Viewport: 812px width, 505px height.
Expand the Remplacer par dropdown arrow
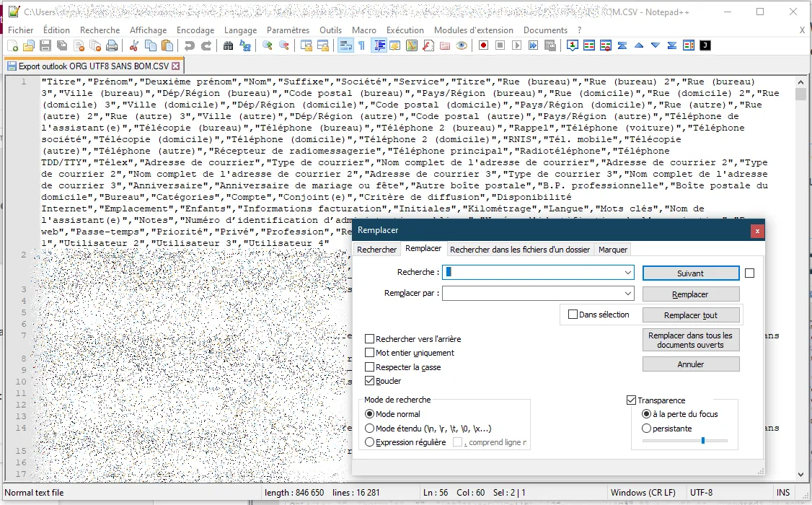[627, 294]
